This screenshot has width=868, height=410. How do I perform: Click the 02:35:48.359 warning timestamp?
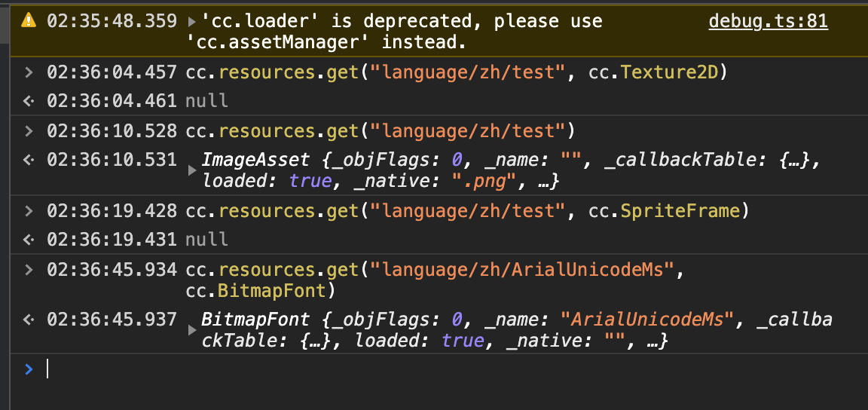pos(112,21)
